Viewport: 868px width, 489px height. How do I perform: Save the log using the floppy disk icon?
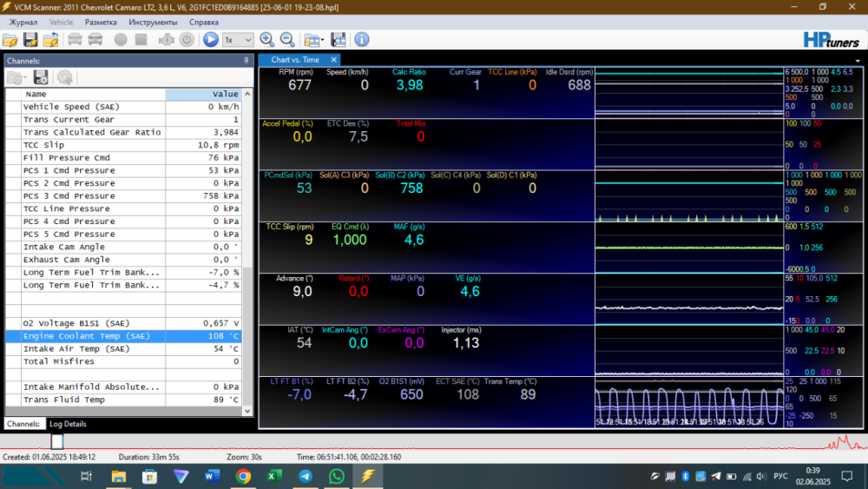30,40
